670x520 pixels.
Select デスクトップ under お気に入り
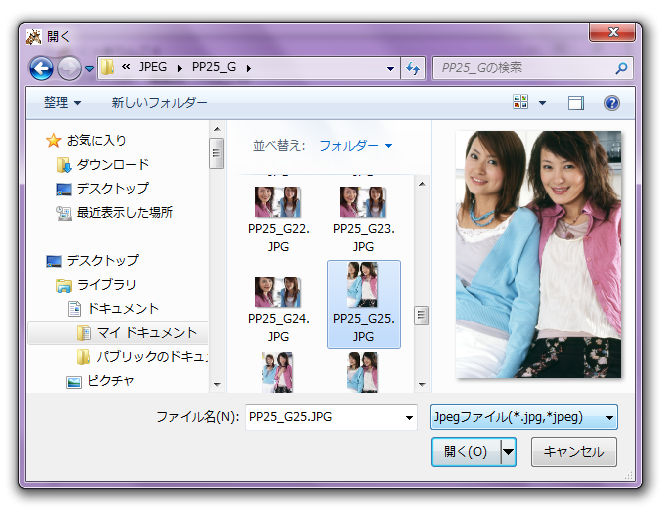[x=113, y=188]
